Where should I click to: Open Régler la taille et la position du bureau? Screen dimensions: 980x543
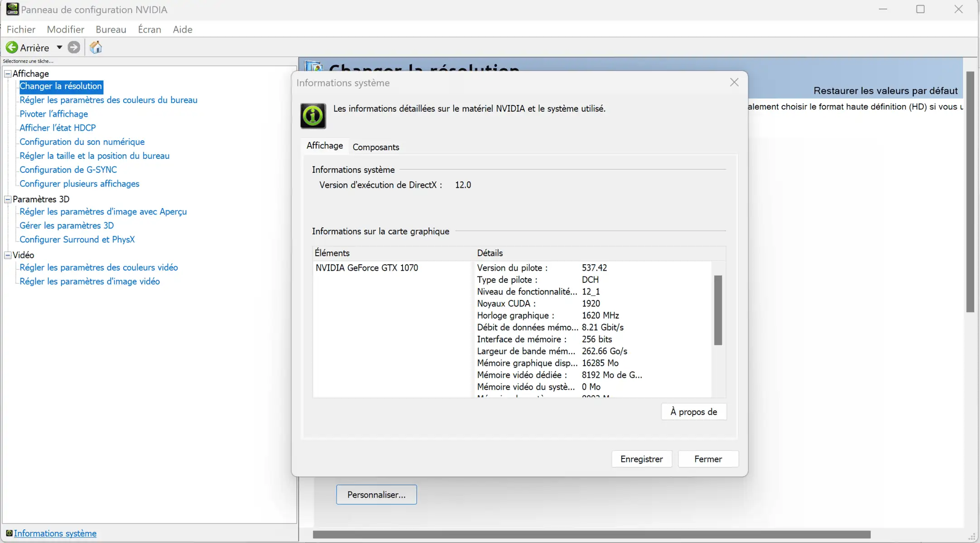coord(94,156)
